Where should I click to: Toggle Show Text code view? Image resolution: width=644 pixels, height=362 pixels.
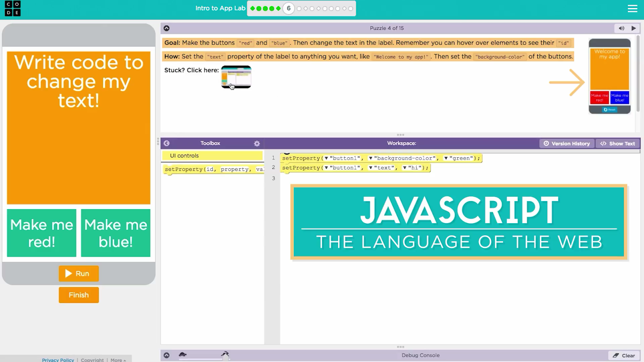point(617,144)
